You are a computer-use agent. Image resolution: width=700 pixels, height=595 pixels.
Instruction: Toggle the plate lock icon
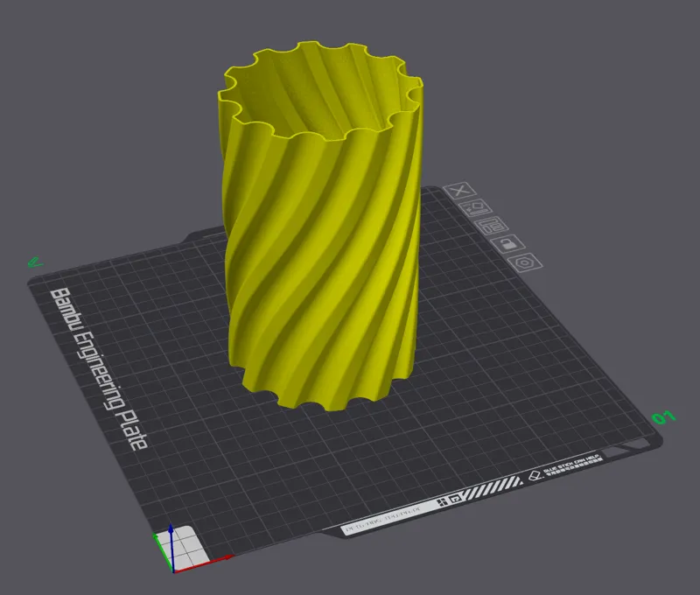[507, 244]
